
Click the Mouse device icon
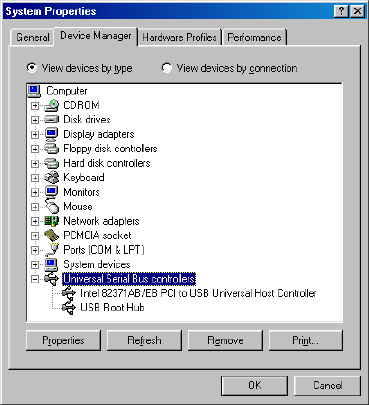pyautogui.click(x=52, y=206)
